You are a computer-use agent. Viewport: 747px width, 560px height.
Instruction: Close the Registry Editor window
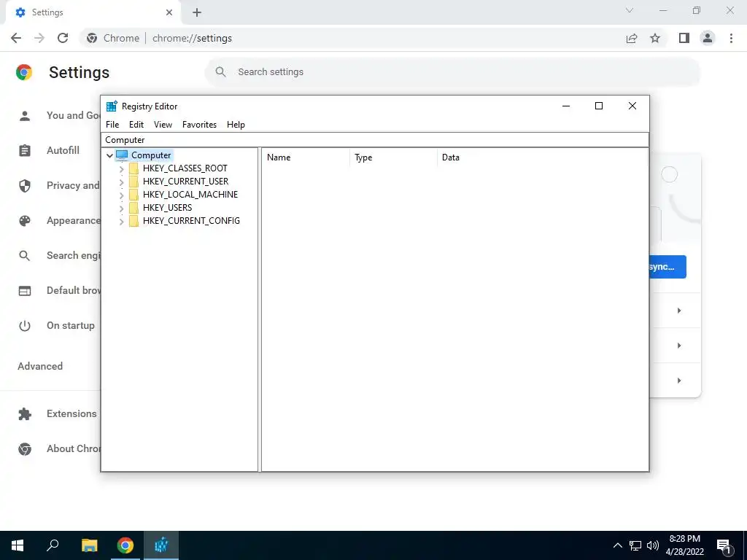pos(632,106)
